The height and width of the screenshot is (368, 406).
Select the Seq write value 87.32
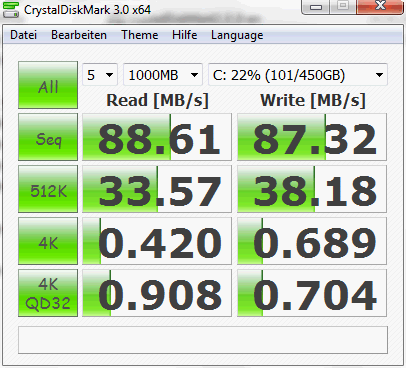point(312,137)
